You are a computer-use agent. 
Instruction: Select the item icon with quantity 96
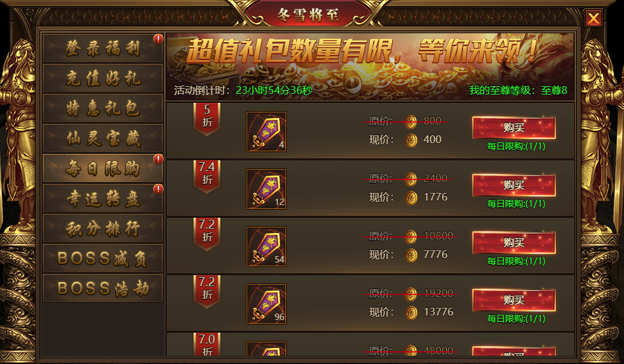click(266, 303)
